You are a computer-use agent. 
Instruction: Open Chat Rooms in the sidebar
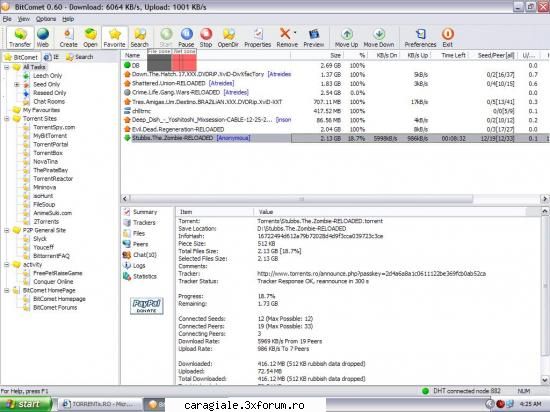tap(49, 102)
